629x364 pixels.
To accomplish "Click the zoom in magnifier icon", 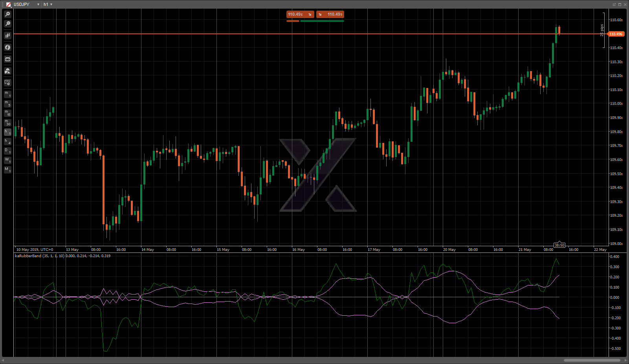I will pos(7,14).
